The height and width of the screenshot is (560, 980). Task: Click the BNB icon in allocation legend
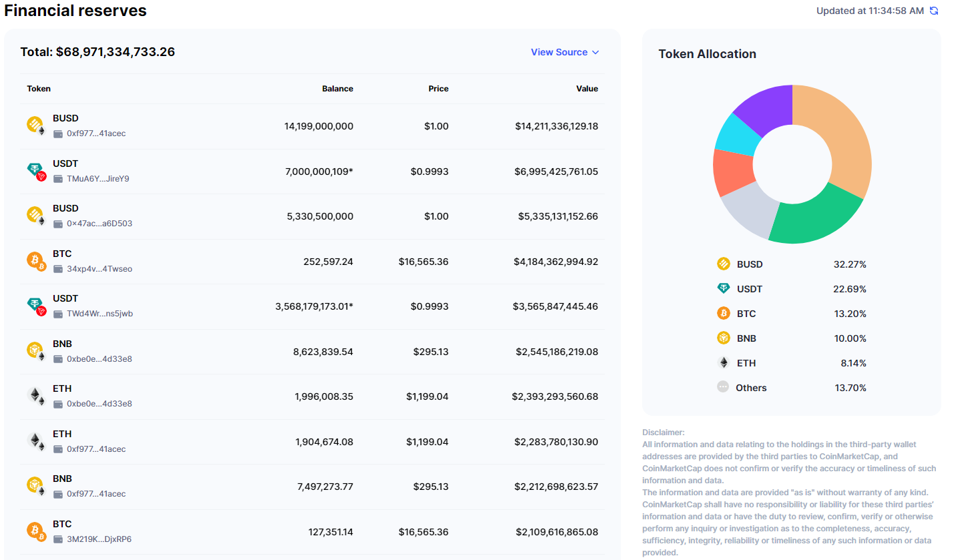[724, 338]
